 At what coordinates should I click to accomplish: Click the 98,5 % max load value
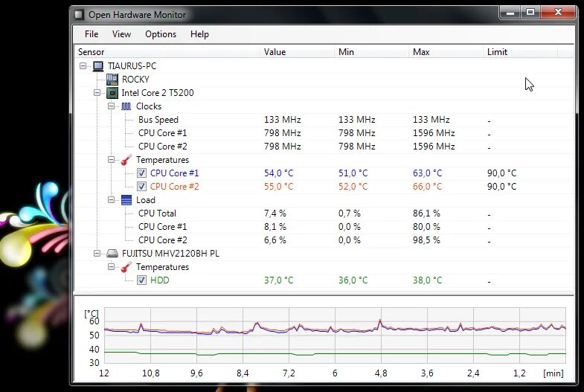tap(426, 240)
